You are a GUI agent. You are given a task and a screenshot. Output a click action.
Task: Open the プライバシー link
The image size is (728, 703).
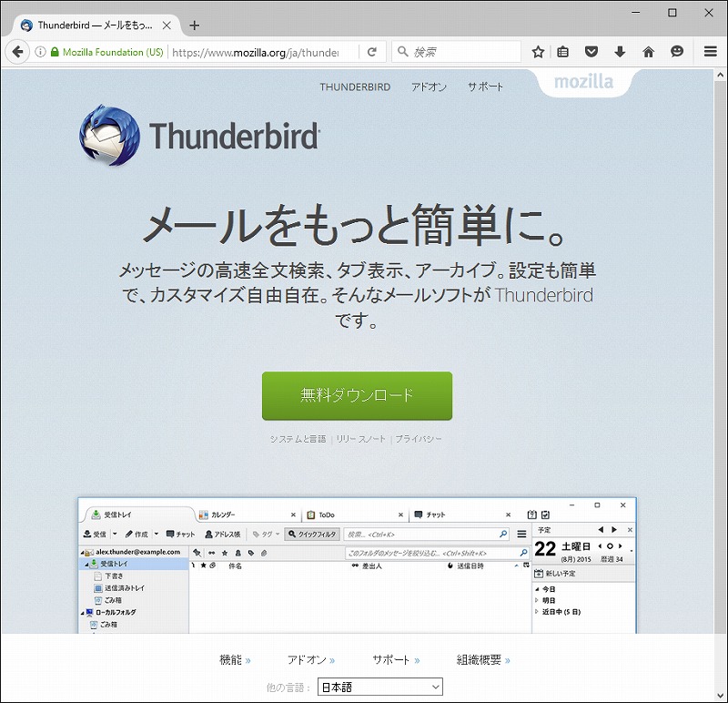[x=419, y=439]
